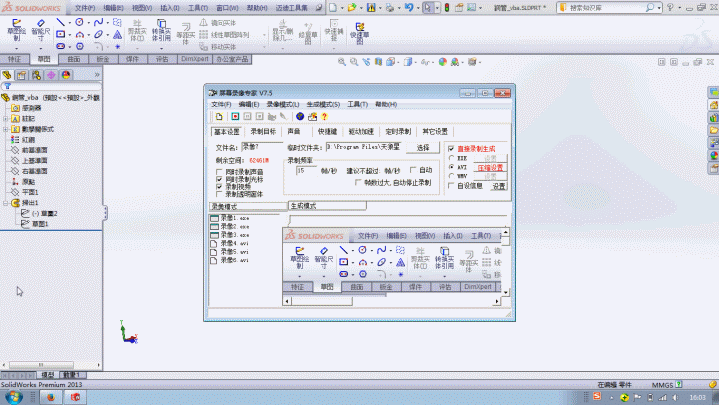Viewport: 720px width, 405px height.
Task: Select the AVI output radio button
Action: (x=451, y=167)
